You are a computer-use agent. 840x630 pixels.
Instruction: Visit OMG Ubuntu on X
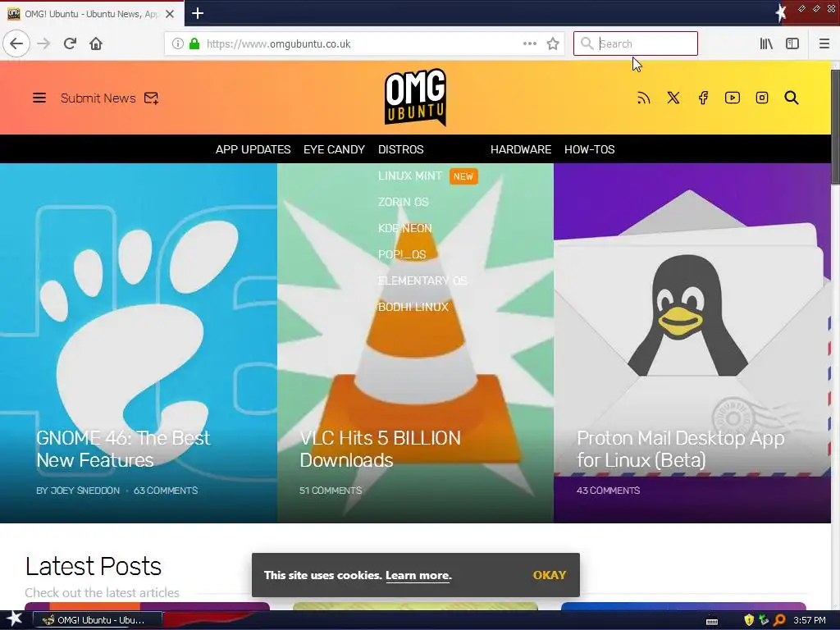(x=673, y=98)
